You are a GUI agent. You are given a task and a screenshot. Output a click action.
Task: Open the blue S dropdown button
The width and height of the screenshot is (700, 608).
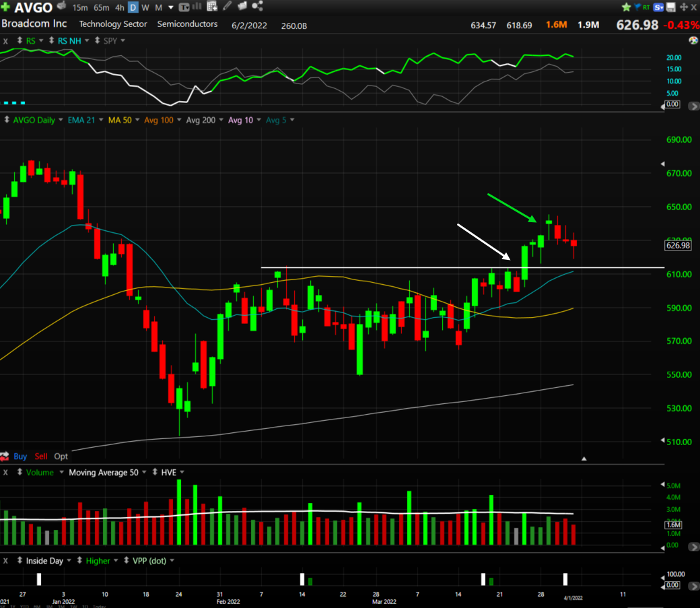click(658, 7)
